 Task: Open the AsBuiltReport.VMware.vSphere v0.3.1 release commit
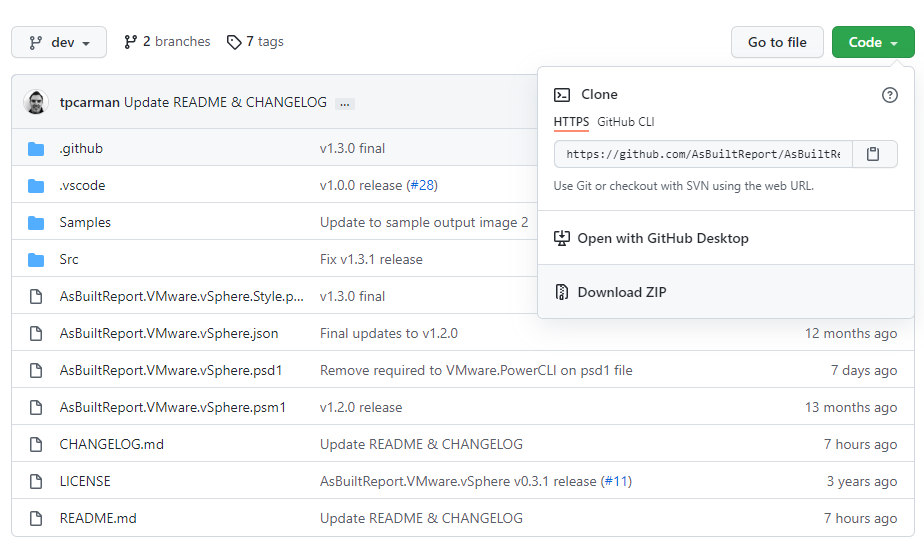coord(458,481)
